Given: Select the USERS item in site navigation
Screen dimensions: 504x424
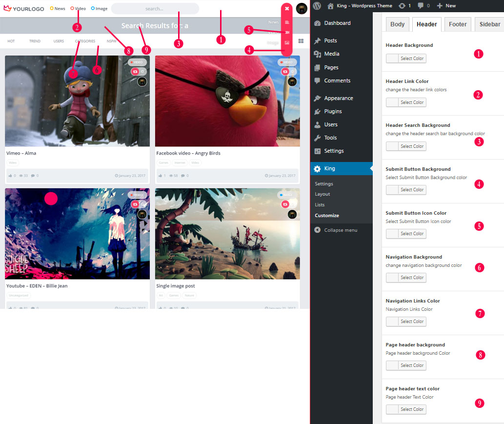Looking at the screenshot, I should [x=59, y=41].
